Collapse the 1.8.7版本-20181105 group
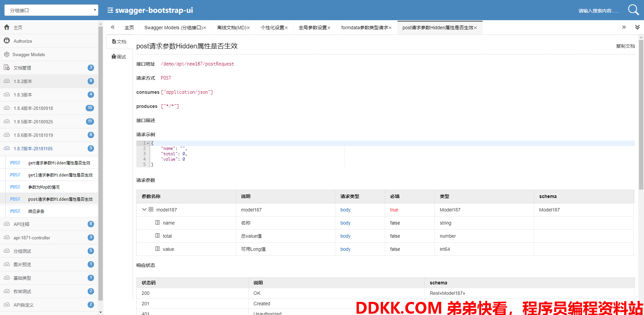 pos(49,148)
